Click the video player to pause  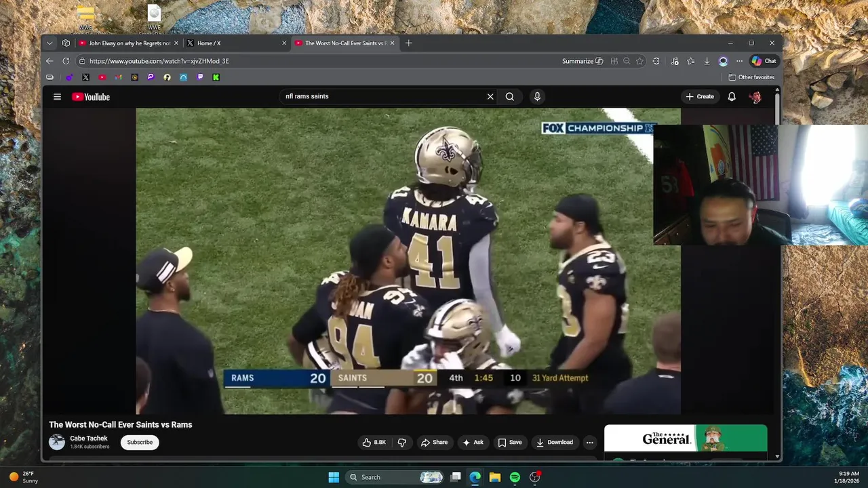pyautogui.click(x=408, y=261)
